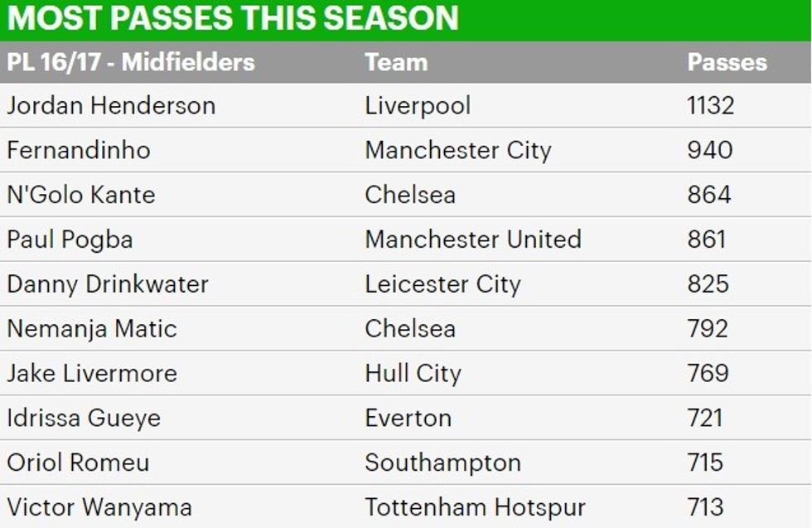Select Oriol Romeu in the table
Viewport: 812px width, 528px height.
click(78, 463)
